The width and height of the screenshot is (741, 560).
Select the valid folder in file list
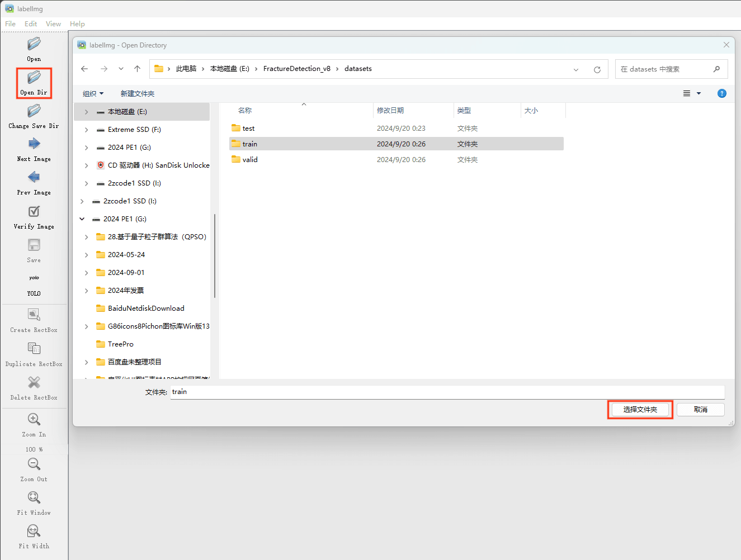[250, 160]
